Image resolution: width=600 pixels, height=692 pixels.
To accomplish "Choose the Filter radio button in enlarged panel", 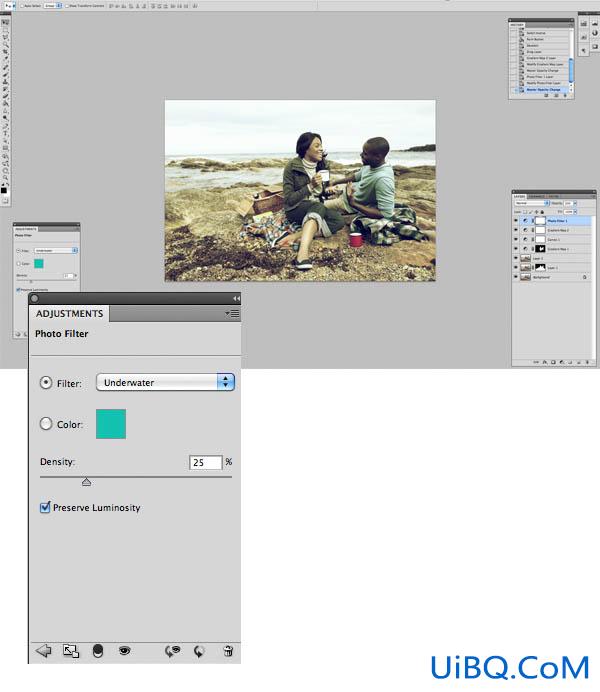I will (x=46, y=383).
